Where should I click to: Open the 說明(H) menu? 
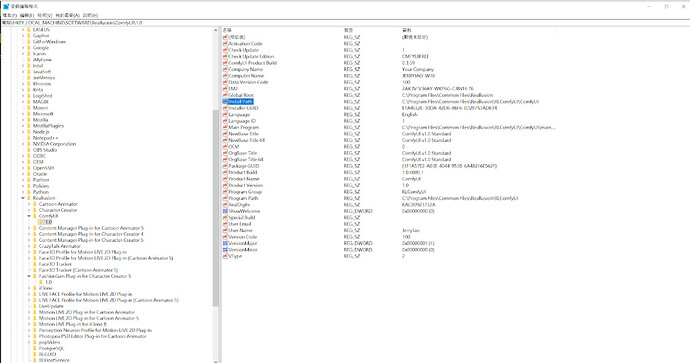coord(90,15)
